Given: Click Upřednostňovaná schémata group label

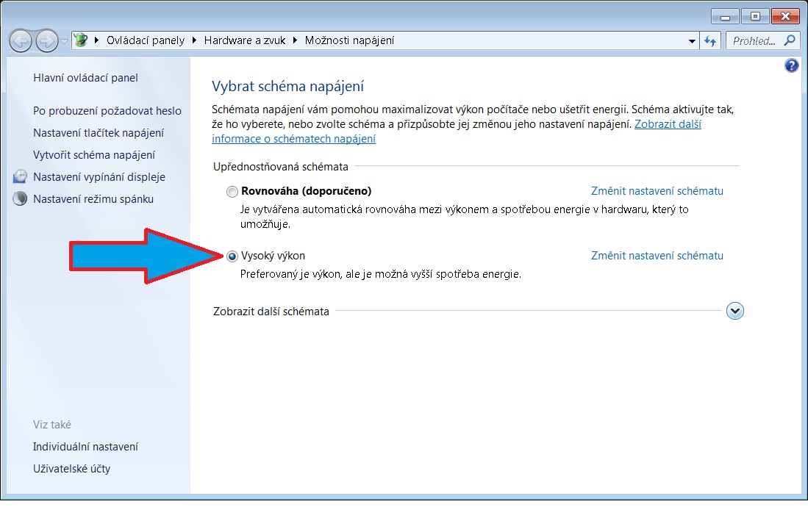Looking at the screenshot, I should 281,167.
